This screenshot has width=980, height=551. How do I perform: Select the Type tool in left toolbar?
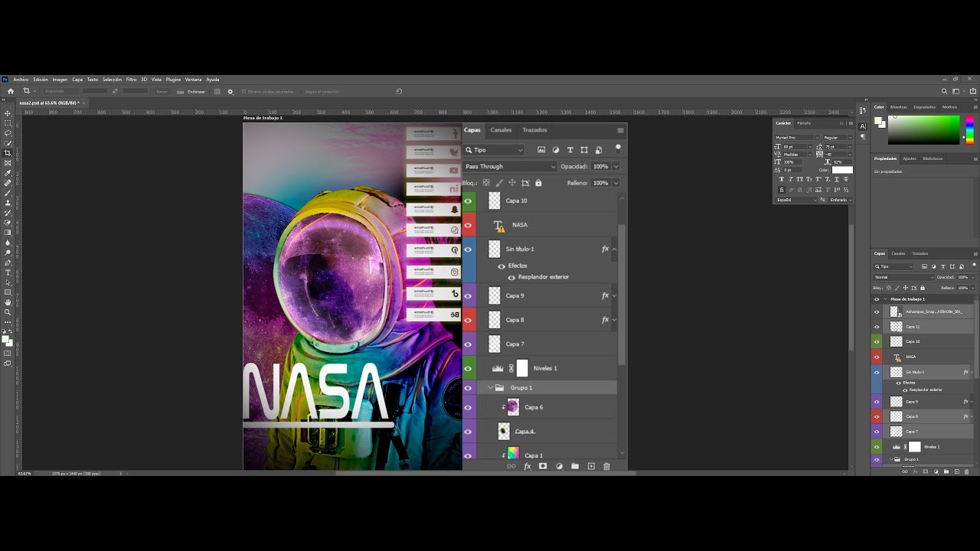pyautogui.click(x=8, y=272)
